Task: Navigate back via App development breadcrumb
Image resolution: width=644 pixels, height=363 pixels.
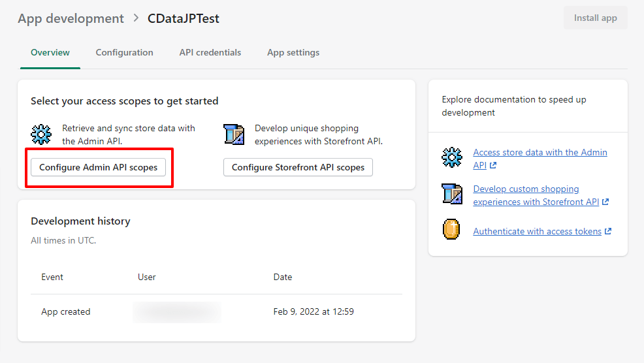Action: click(x=71, y=18)
